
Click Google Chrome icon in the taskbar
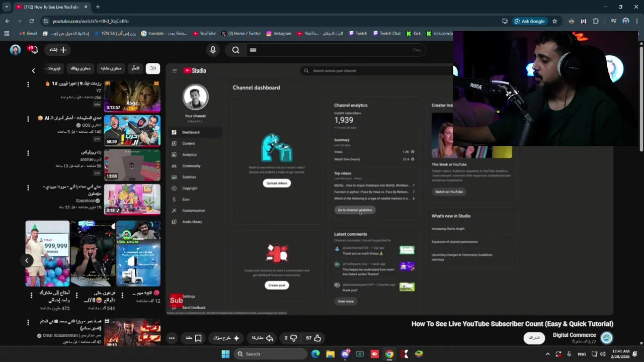pos(389,354)
